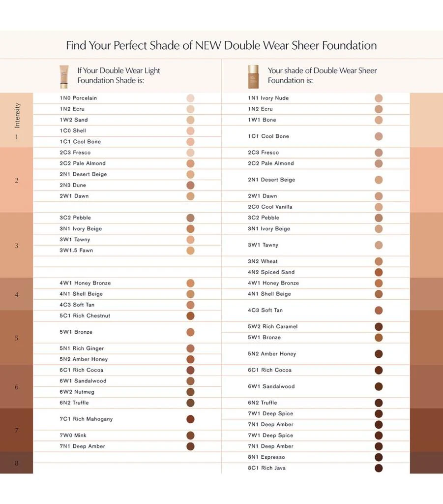Click the 8N1 Espresso shade name

coord(266,457)
